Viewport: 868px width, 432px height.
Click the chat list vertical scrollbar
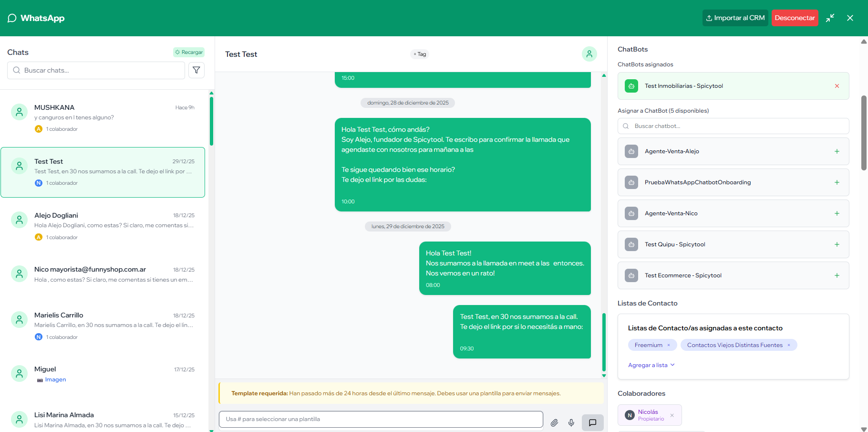[211, 121]
